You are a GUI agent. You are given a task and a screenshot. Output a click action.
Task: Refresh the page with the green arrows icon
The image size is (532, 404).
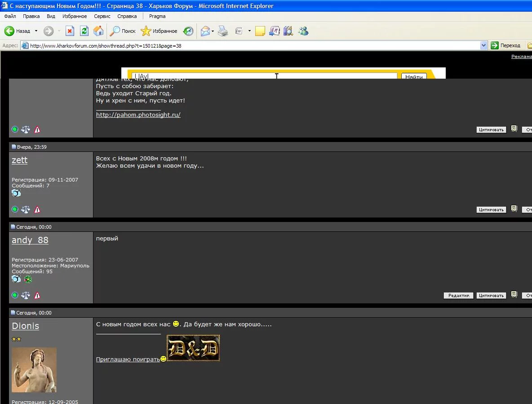click(x=84, y=31)
